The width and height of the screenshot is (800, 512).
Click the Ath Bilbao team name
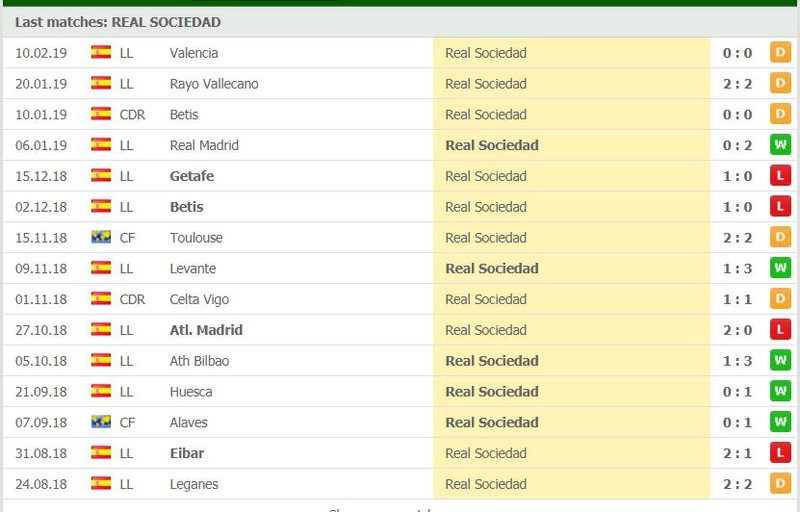tap(199, 361)
